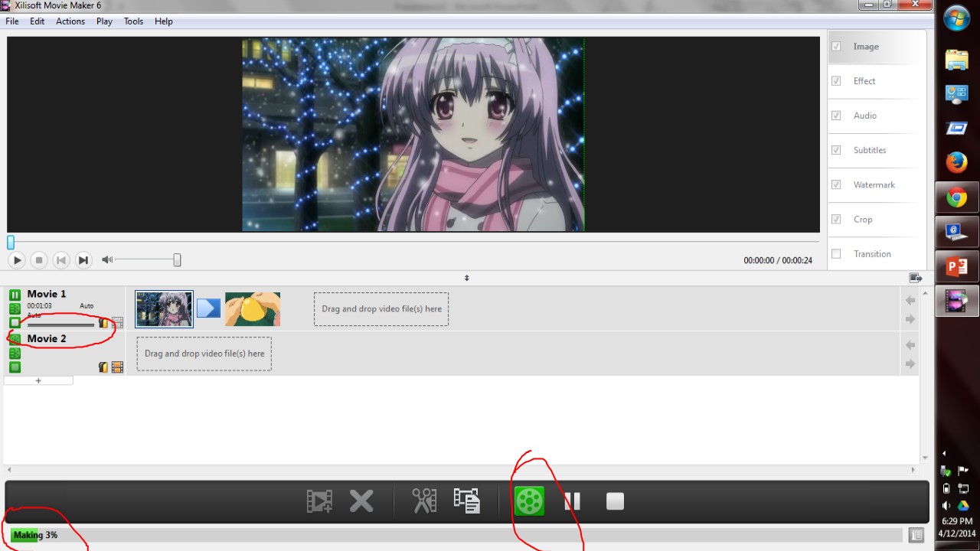The height and width of the screenshot is (551, 980).
Task: Pause the movie making process
Action: coord(572,501)
